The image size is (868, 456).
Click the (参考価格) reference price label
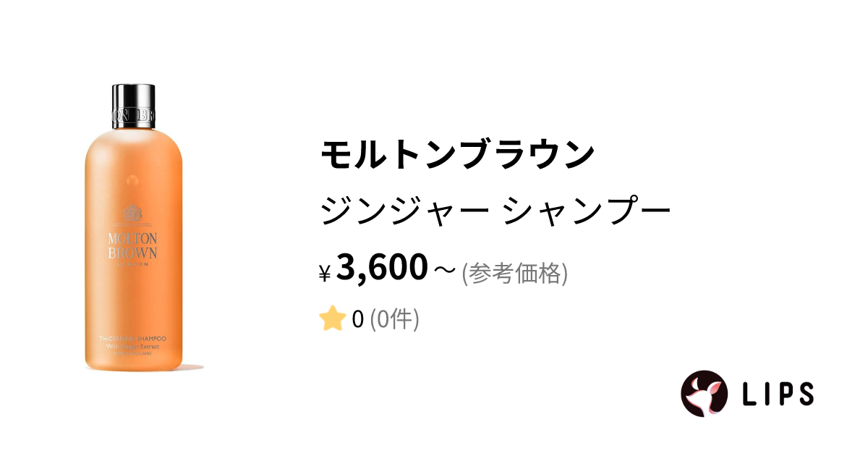tap(515, 272)
